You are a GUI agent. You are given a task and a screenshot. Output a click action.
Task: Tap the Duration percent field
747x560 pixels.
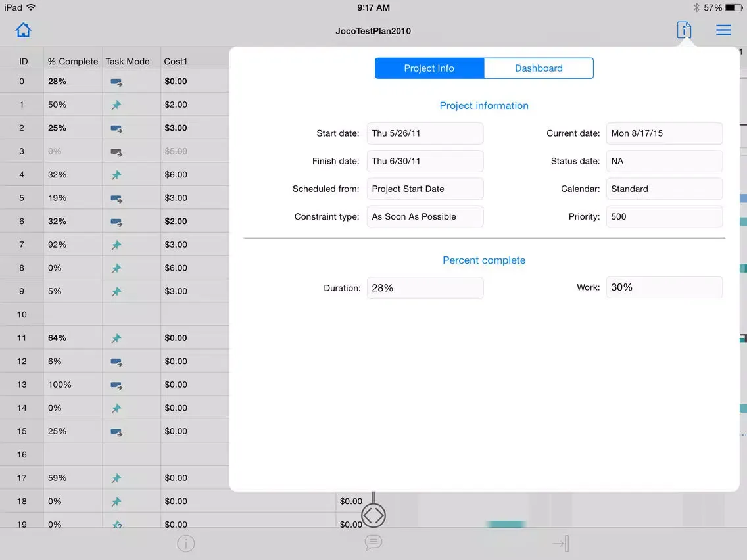[425, 288]
